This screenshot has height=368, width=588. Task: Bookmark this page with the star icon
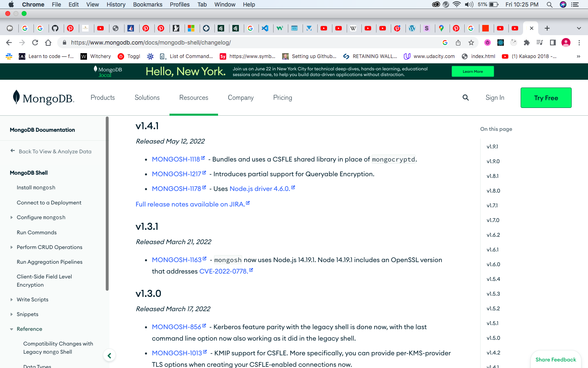click(x=471, y=43)
